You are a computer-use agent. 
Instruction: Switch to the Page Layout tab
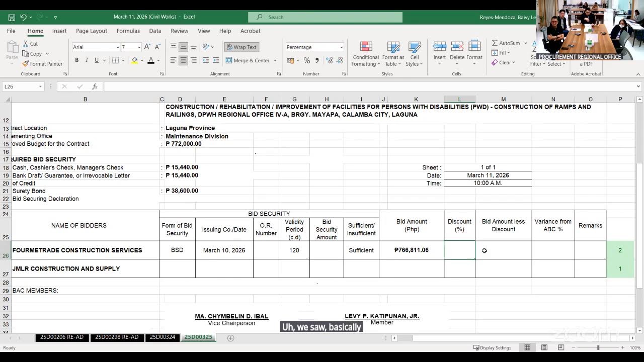[92, 31]
